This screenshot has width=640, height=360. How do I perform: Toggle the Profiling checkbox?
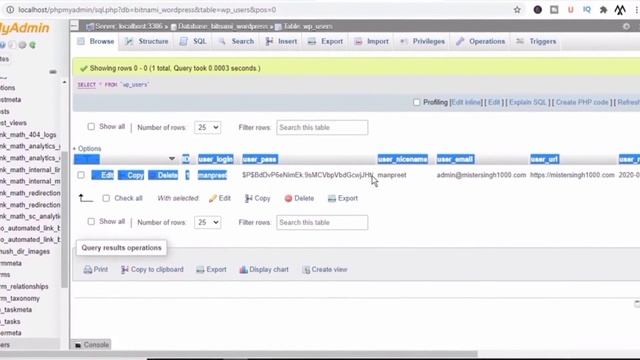(x=416, y=102)
